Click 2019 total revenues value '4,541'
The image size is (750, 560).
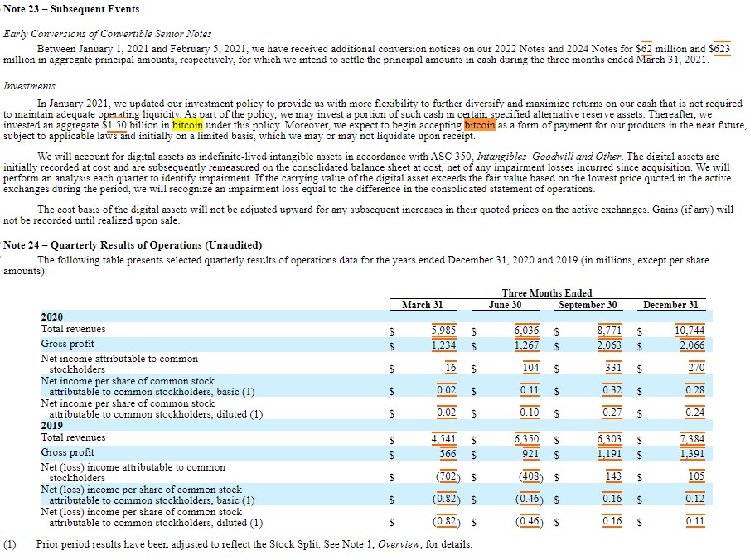443,438
